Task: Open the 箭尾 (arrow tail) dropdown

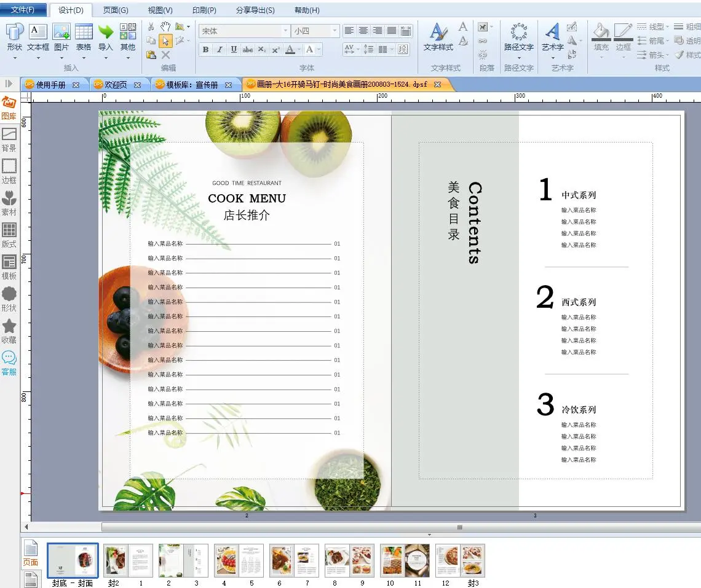Action: click(652, 41)
